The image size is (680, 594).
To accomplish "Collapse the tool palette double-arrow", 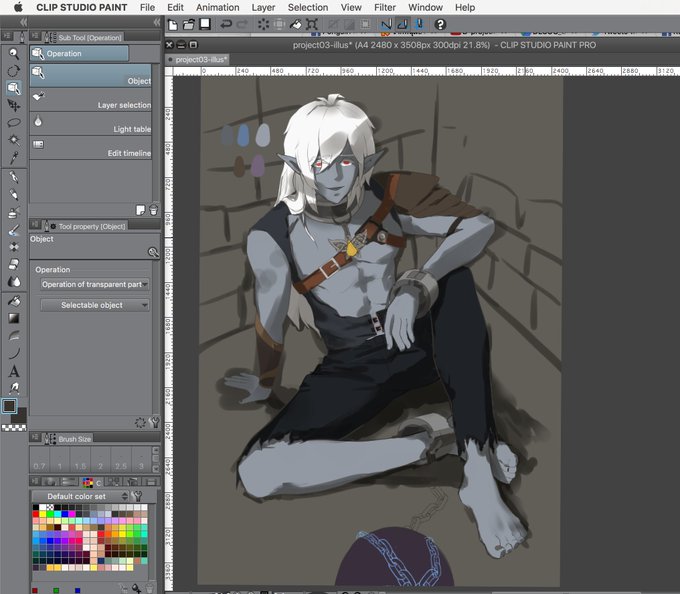I will (23, 22).
